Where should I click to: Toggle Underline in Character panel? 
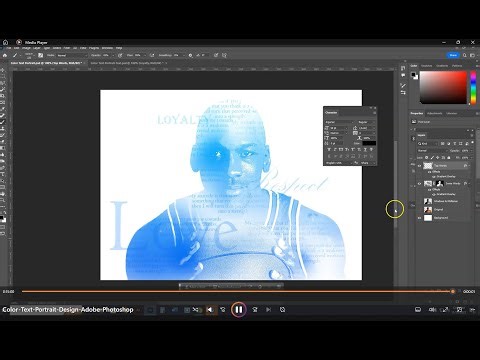click(365, 150)
